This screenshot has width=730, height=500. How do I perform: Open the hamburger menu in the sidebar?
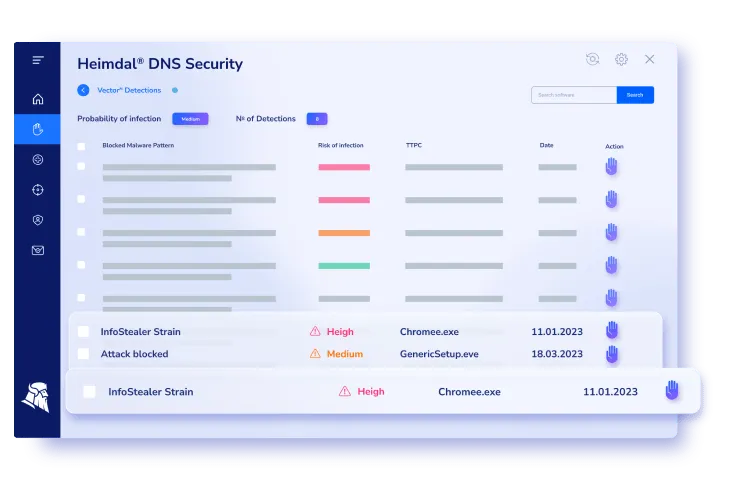coord(38,60)
